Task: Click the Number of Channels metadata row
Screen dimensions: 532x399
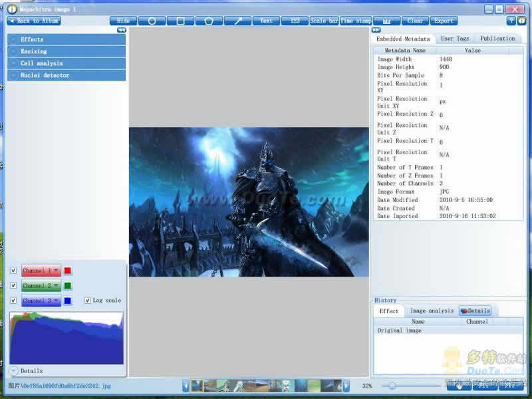Action: 448,184
